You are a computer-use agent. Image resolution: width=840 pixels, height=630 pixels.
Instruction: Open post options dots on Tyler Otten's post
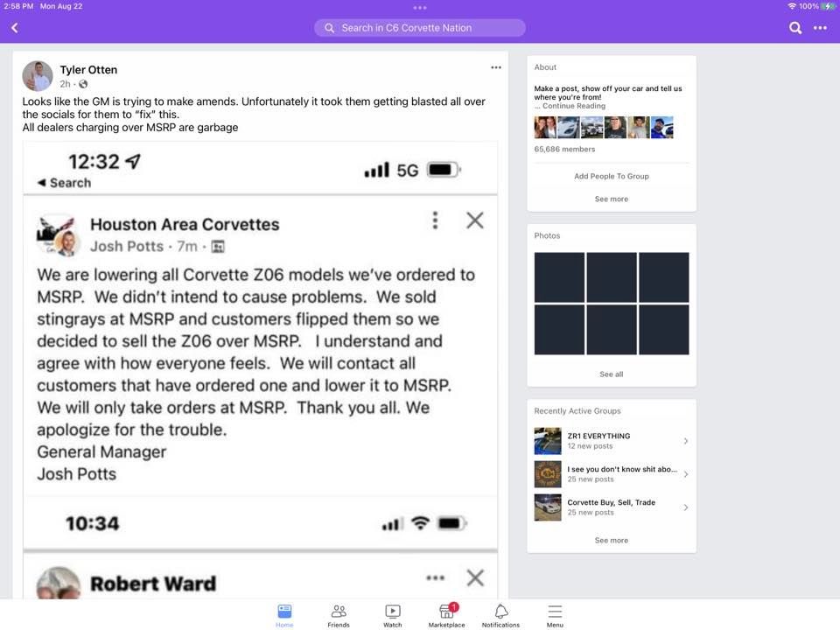point(496,67)
